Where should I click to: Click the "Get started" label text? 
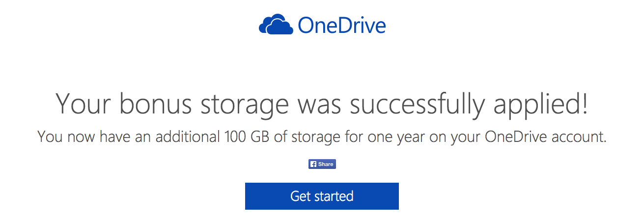[x=322, y=196]
